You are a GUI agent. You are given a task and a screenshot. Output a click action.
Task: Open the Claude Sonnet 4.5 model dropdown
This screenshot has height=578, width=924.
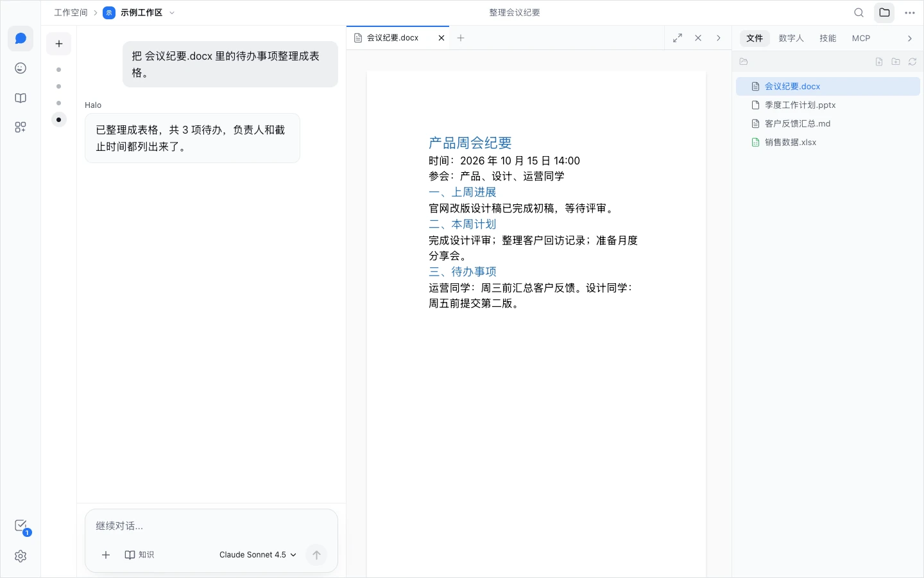point(258,555)
